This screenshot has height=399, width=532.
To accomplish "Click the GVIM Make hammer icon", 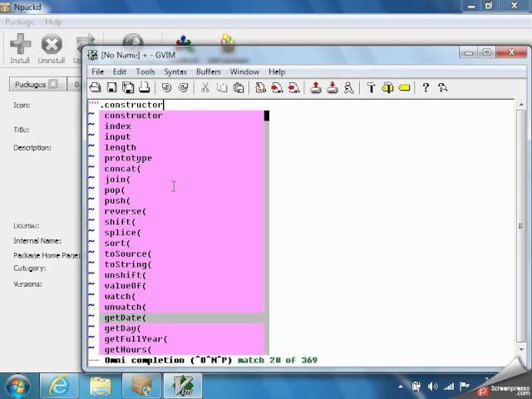I will click(x=371, y=88).
